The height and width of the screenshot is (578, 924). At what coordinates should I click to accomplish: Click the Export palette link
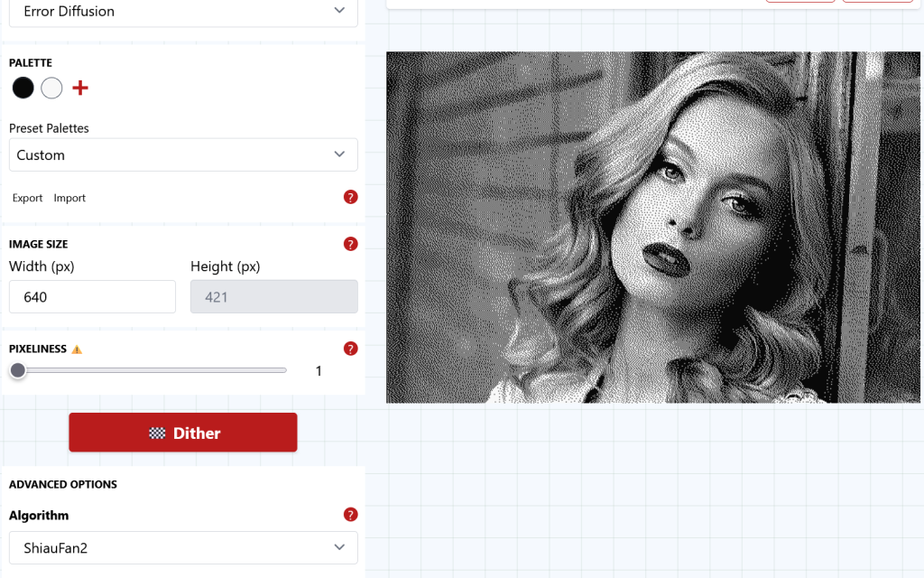coord(27,198)
